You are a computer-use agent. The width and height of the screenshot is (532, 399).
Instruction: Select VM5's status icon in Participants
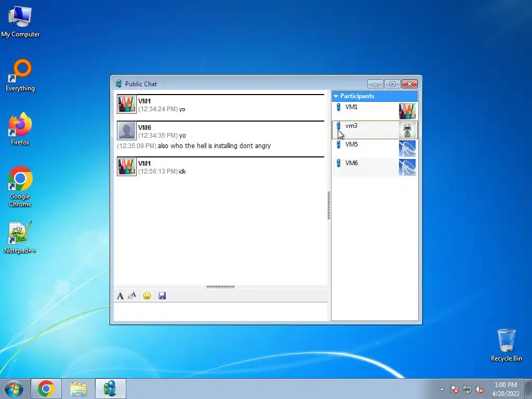click(338, 144)
